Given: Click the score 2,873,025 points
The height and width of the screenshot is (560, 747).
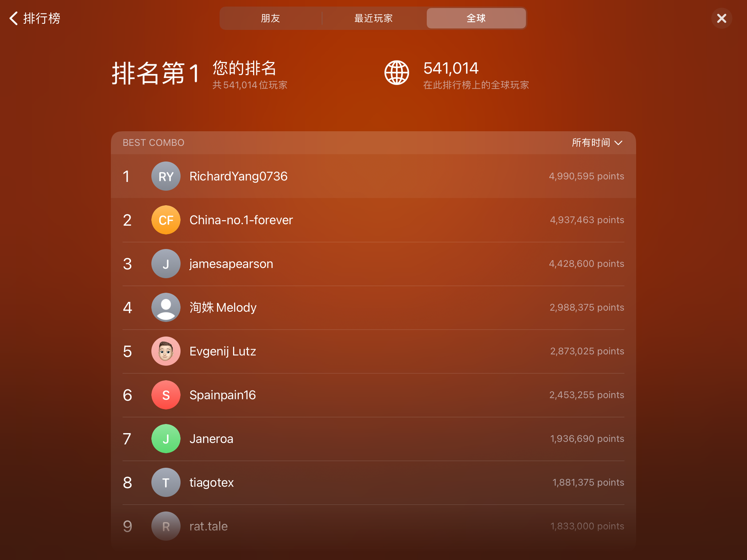Looking at the screenshot, I should point(587,351).
